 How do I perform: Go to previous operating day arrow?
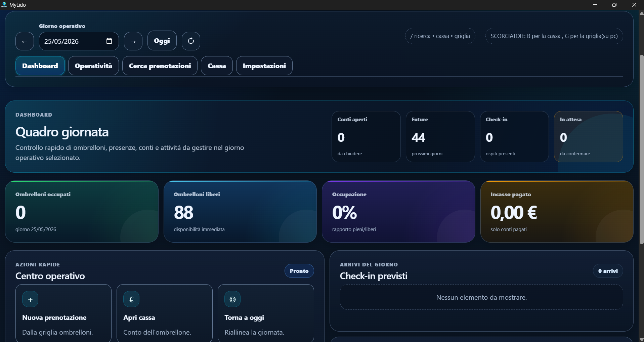tap(25, 41)
